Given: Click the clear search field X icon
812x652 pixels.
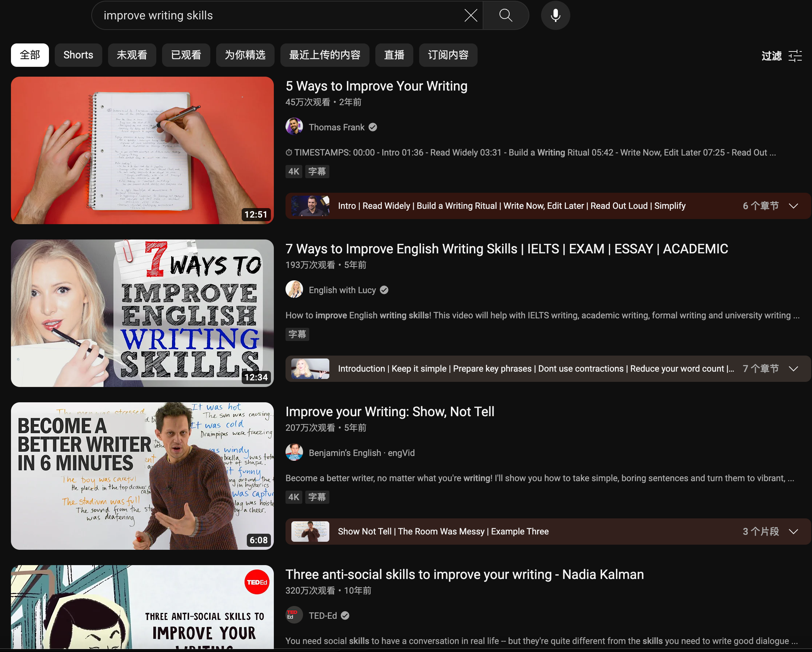Looking at the screenshot, I should 471,15.
